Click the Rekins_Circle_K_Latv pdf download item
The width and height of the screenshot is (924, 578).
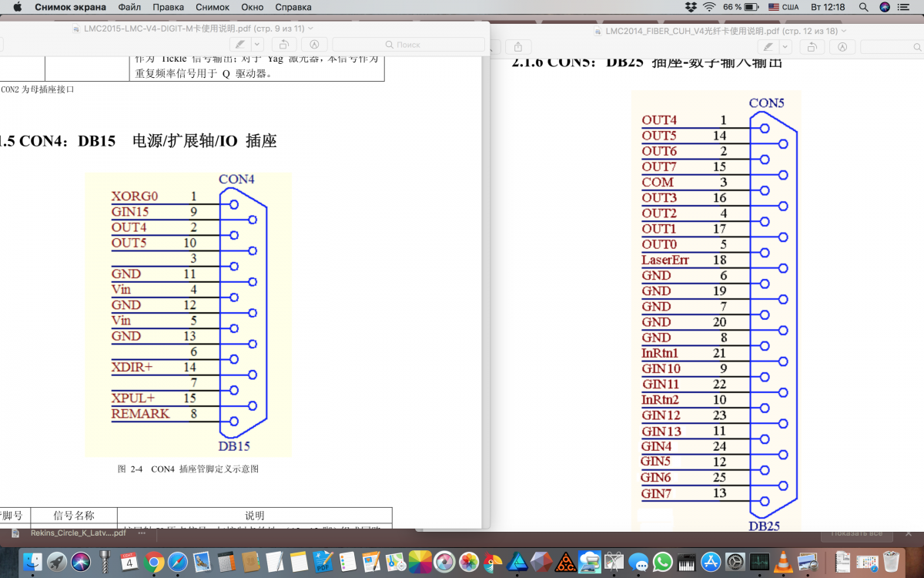(69, 533)
